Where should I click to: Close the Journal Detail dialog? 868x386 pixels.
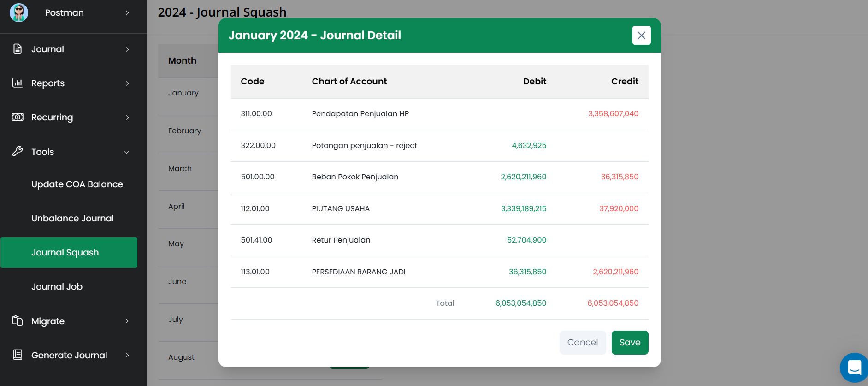tap(641, 36)
